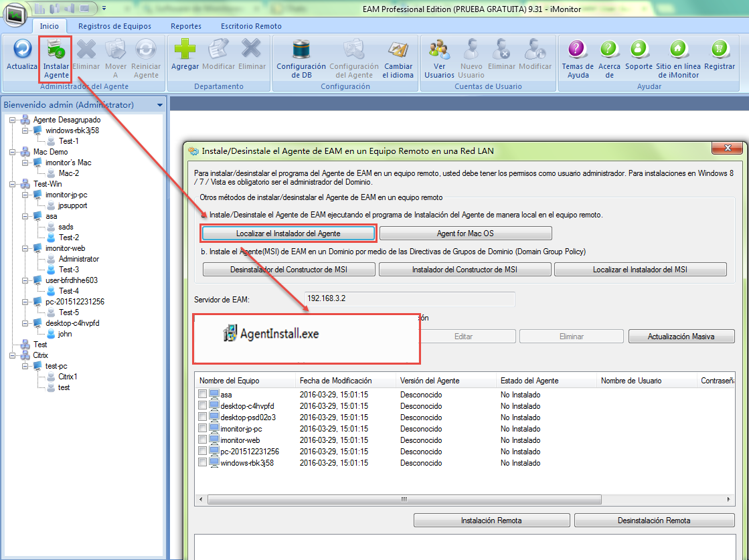Select the jpsupport user in tree

pos(72,206)
